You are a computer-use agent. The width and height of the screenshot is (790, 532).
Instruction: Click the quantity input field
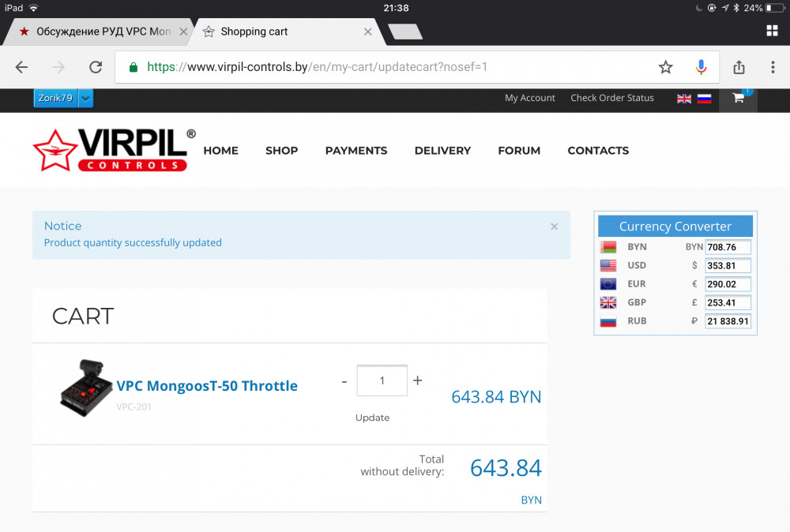click(x=382, y=380)
